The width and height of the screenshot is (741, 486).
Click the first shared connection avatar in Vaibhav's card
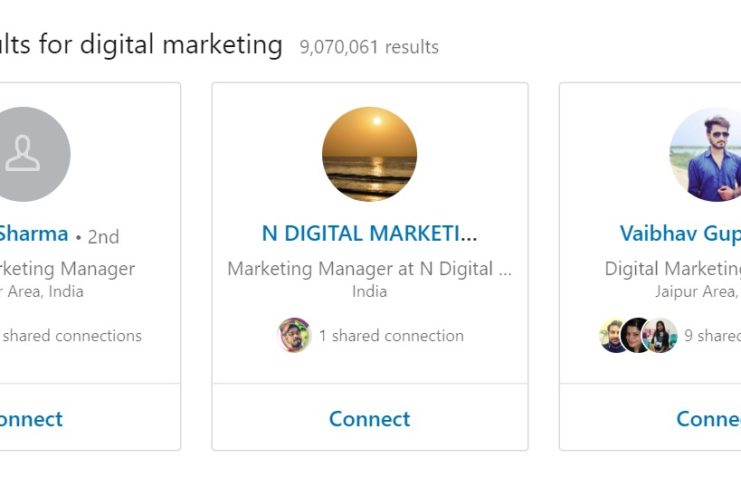click(614, 335)
